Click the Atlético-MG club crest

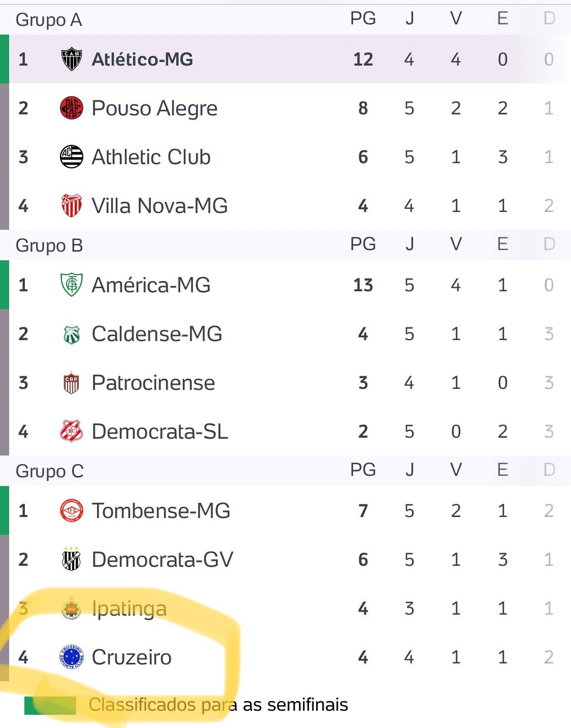click(71, 59)
